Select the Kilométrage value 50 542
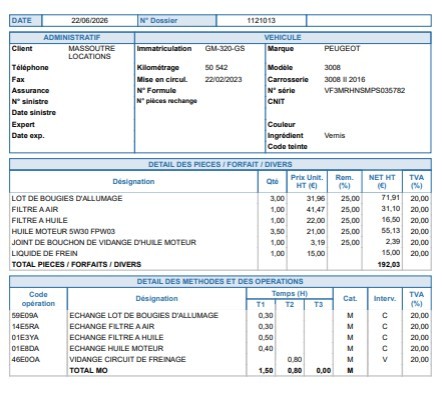 point(216,67)
